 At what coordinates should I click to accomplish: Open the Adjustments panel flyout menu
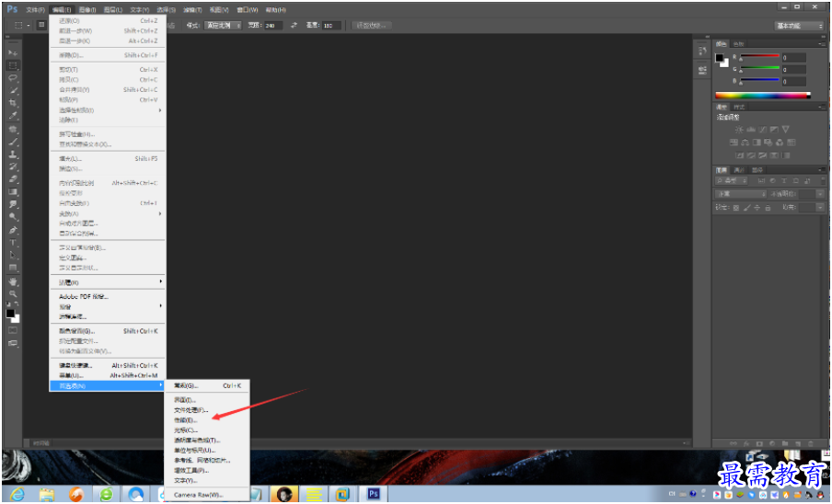[821, 107]
